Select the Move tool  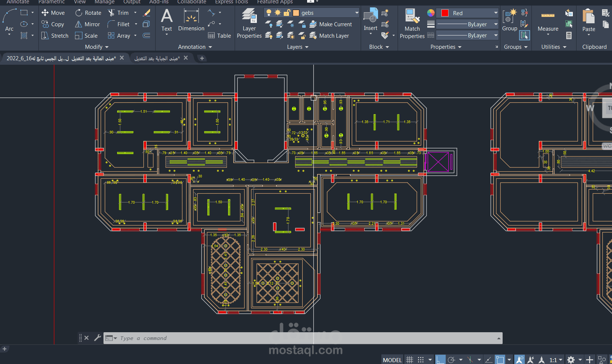click(53, 13)
